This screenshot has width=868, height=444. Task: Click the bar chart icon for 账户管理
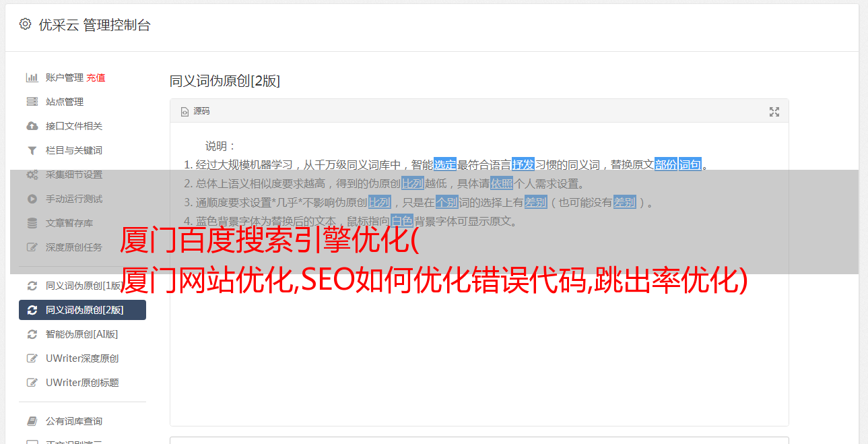pyautogui.click(x=32, y=77)
